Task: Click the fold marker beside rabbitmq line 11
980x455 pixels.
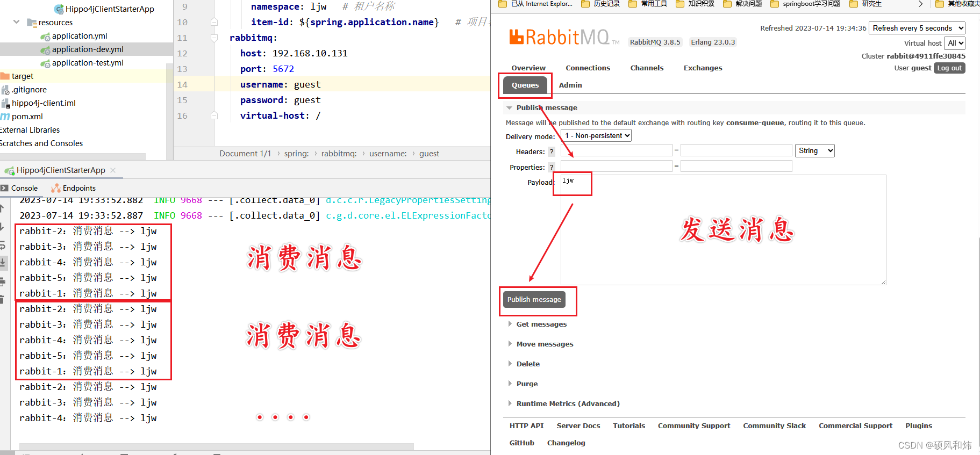Action: (x=214, y=38)
